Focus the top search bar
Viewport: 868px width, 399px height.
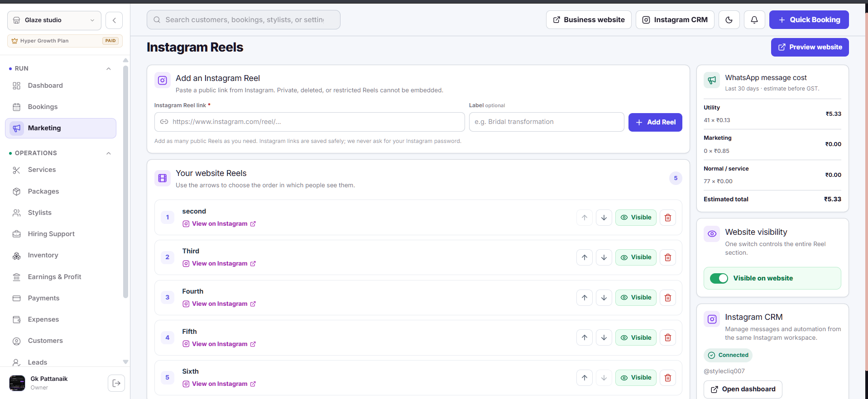point(244,20)
